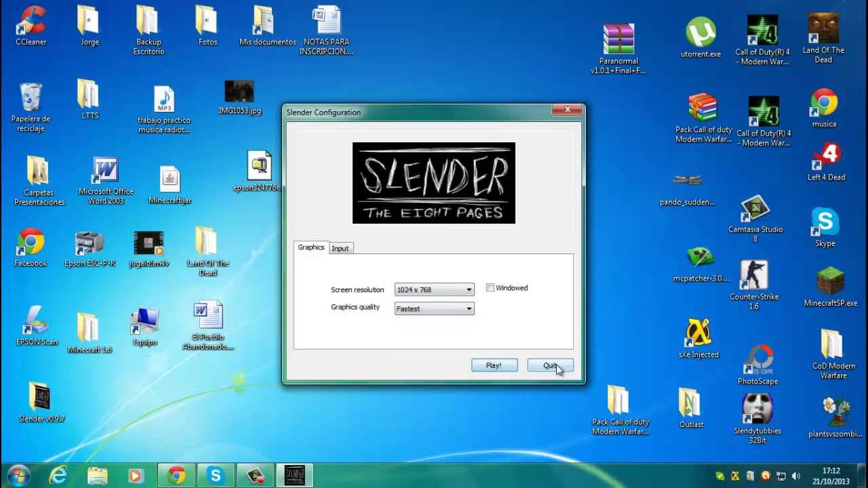Select the LTTS folder icon
868x488 pixels.
(90, 99)
